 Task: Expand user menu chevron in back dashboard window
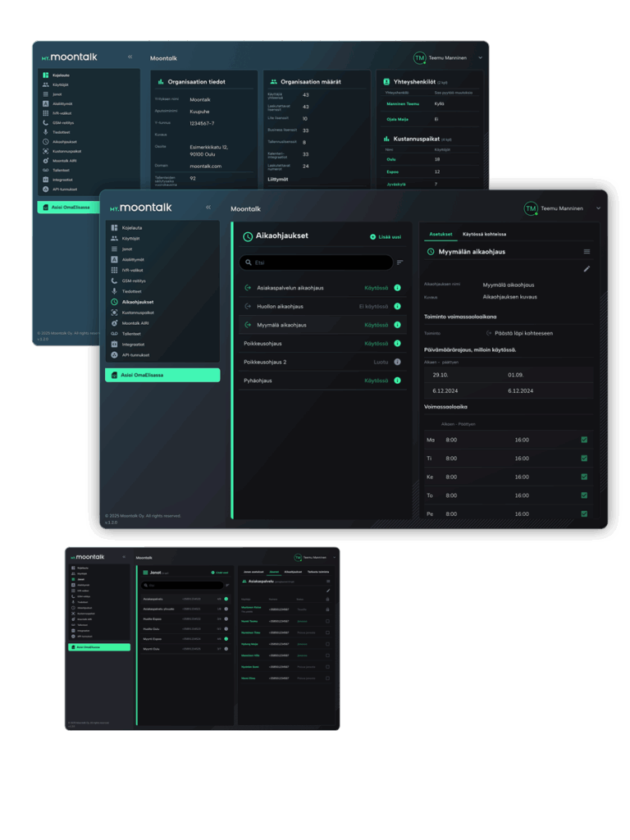coord(480,58)
